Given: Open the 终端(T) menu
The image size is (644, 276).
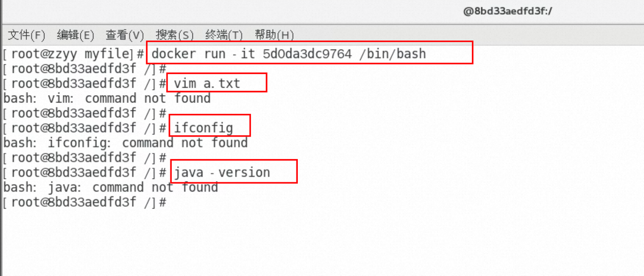Looking at the screenshot, I should [225, 35].
